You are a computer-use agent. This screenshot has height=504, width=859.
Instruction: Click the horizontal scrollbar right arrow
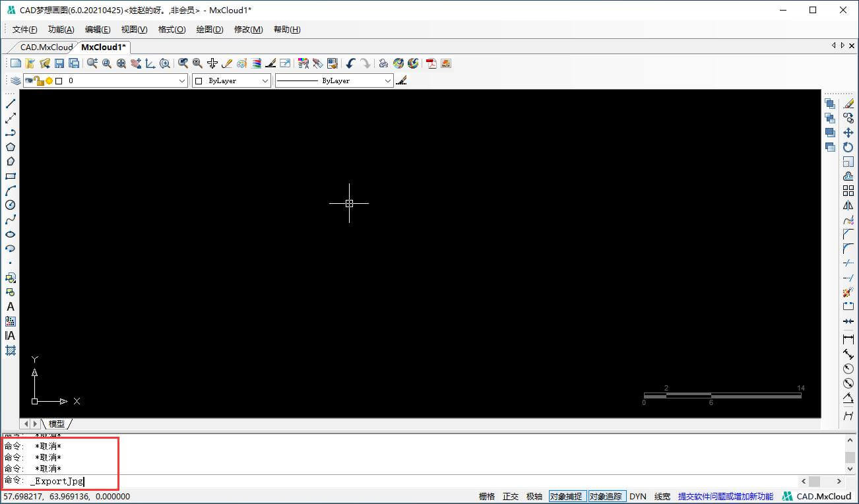839,482
